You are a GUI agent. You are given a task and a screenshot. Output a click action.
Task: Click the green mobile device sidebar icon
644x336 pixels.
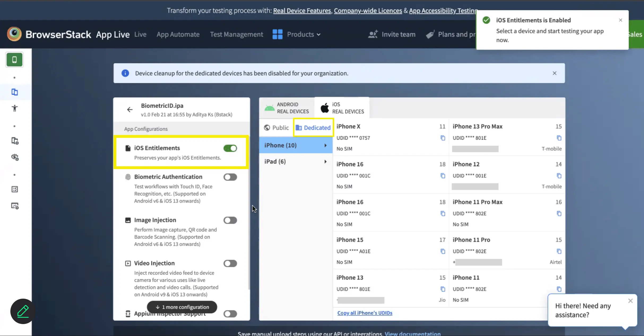click(x=15, y=60)
